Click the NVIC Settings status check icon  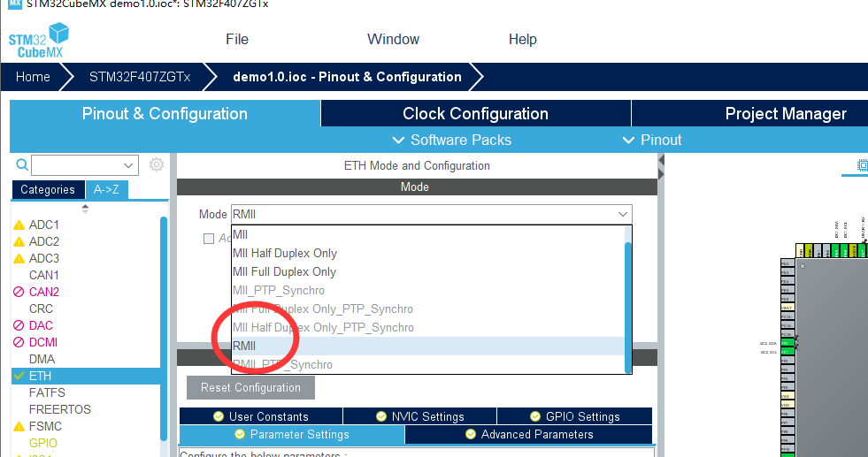tap(381, 416)
